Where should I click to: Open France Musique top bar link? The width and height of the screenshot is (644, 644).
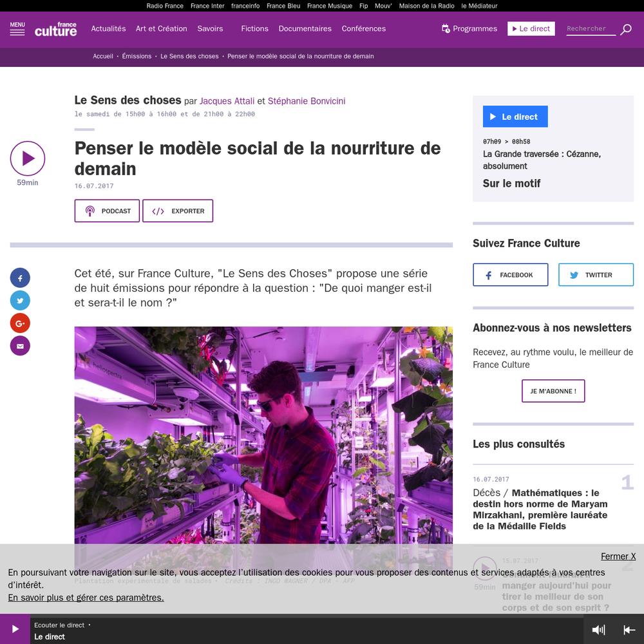click(x=330, y=6)
